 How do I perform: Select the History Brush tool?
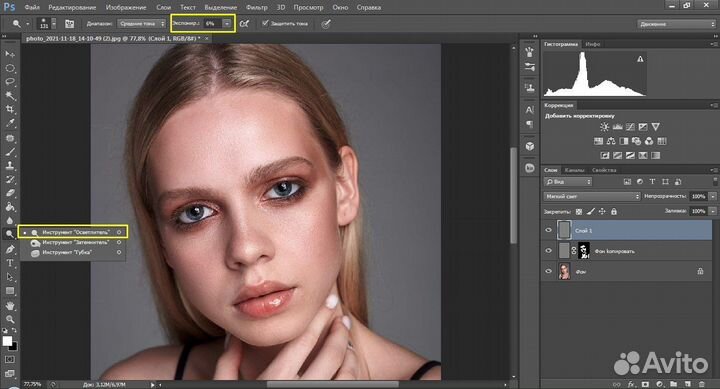pyautogui.click(x=10, y=180)
